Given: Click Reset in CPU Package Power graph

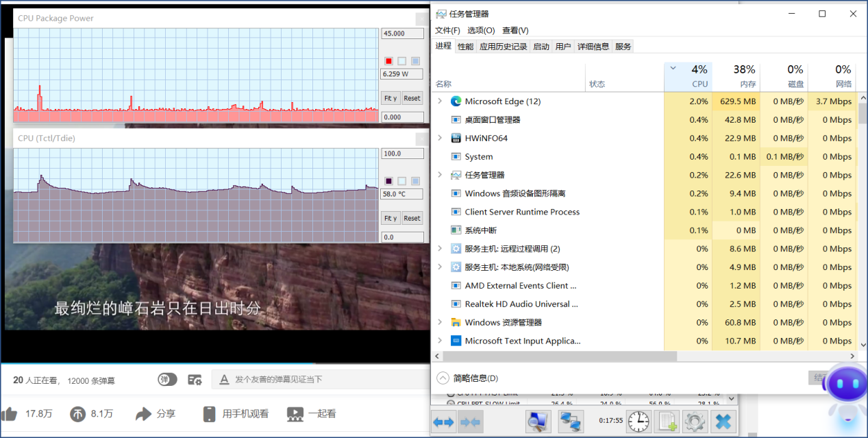Looking at the screenshot, I should click(x=412, y=98).
